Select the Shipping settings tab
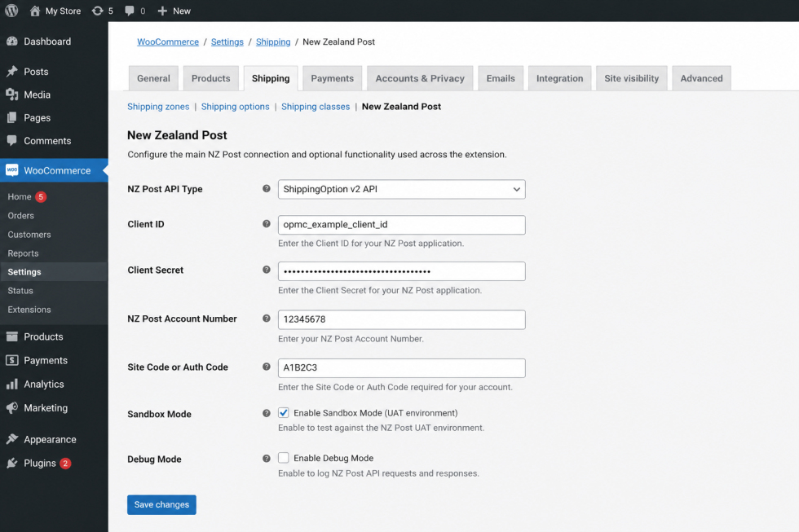Image resolution: width=799 pixels, height=532 pixels. pyautogui.click(x=271, y=78)
